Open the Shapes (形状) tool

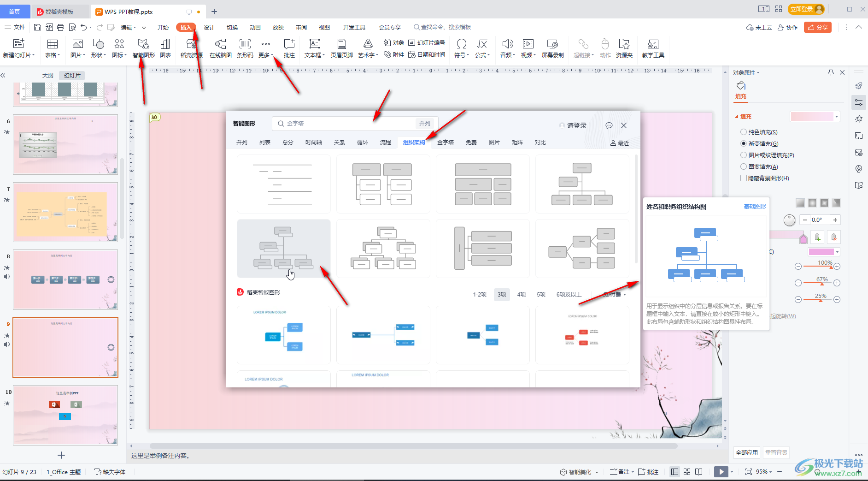pyautogui.click(x=98, y=48)
